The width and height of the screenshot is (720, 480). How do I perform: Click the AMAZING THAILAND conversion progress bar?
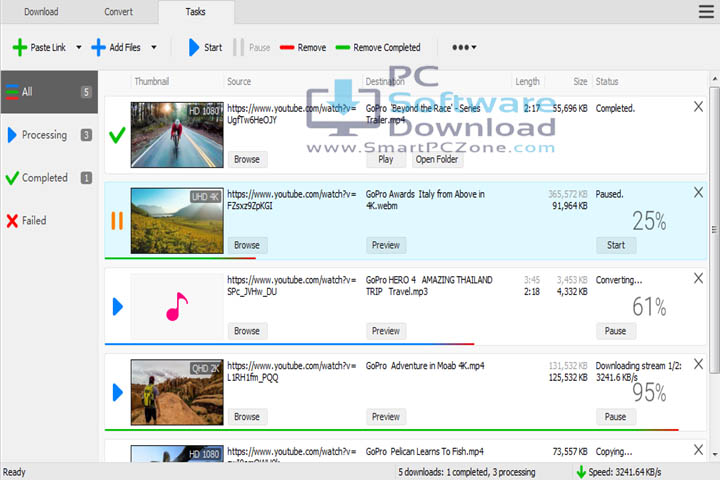(x=289, y=344)
